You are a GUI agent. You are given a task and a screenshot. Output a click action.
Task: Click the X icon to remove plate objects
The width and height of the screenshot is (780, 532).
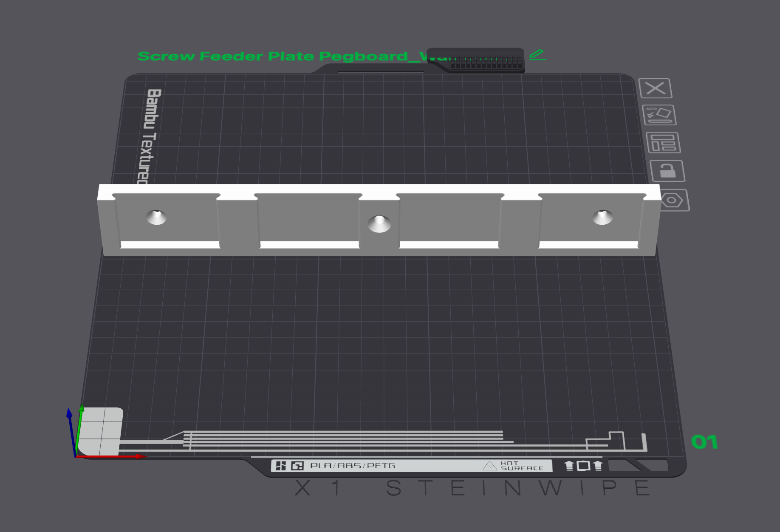[x=655, y=88]
